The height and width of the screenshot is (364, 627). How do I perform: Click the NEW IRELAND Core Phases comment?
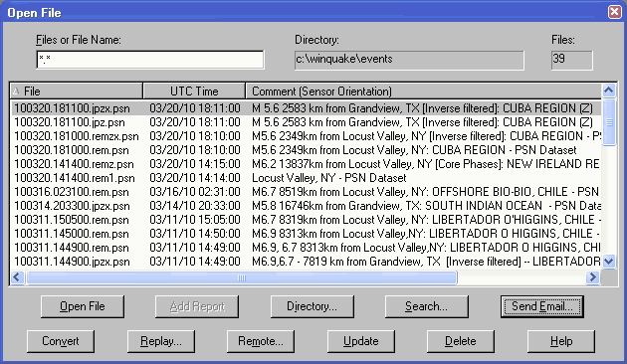pos(426,164)
